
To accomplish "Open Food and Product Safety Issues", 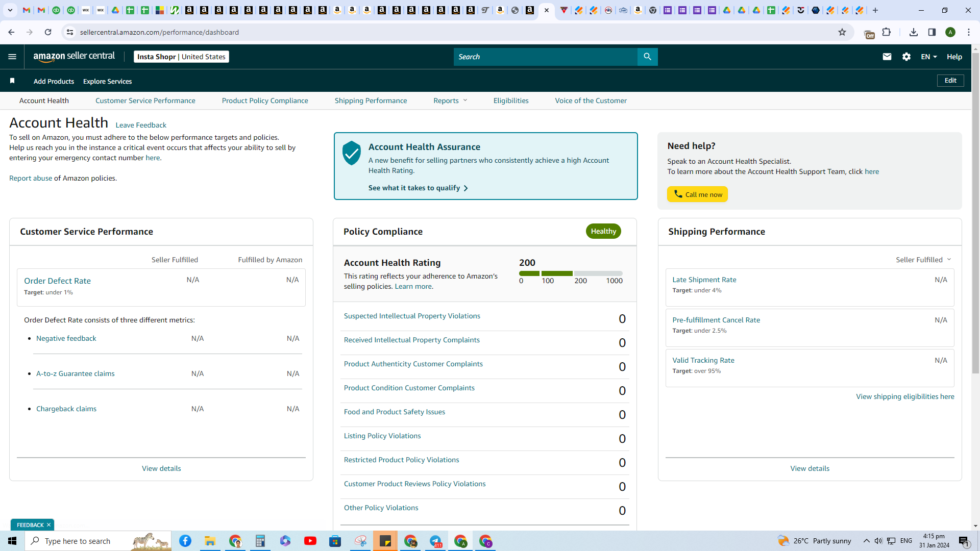I will (x=395, y=412).
